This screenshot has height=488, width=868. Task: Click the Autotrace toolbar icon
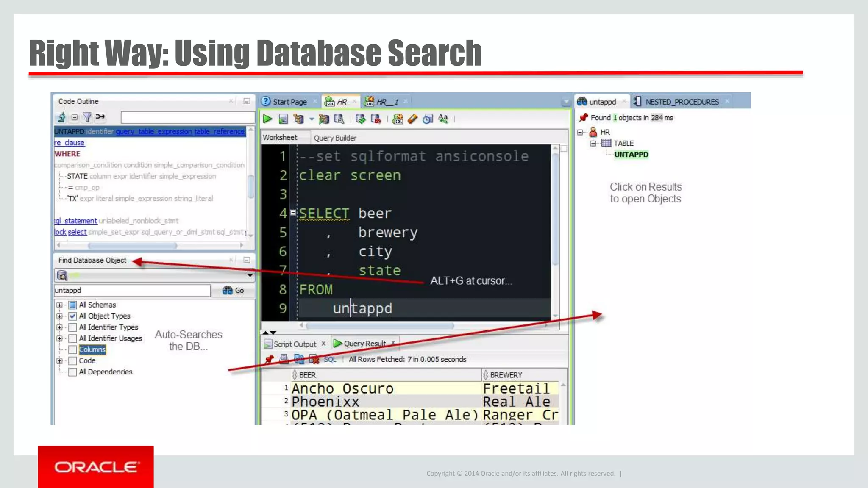tap(324, 119)
